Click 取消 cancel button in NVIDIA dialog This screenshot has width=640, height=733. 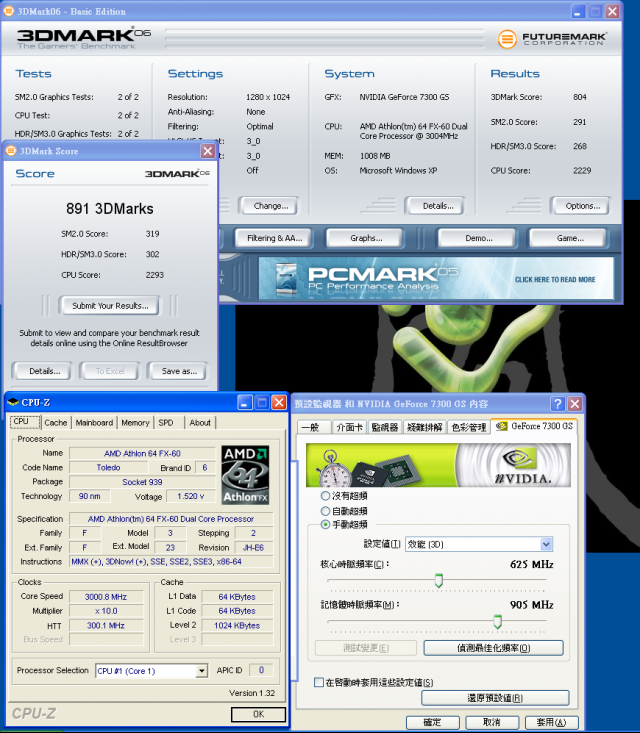click(492, 722)
